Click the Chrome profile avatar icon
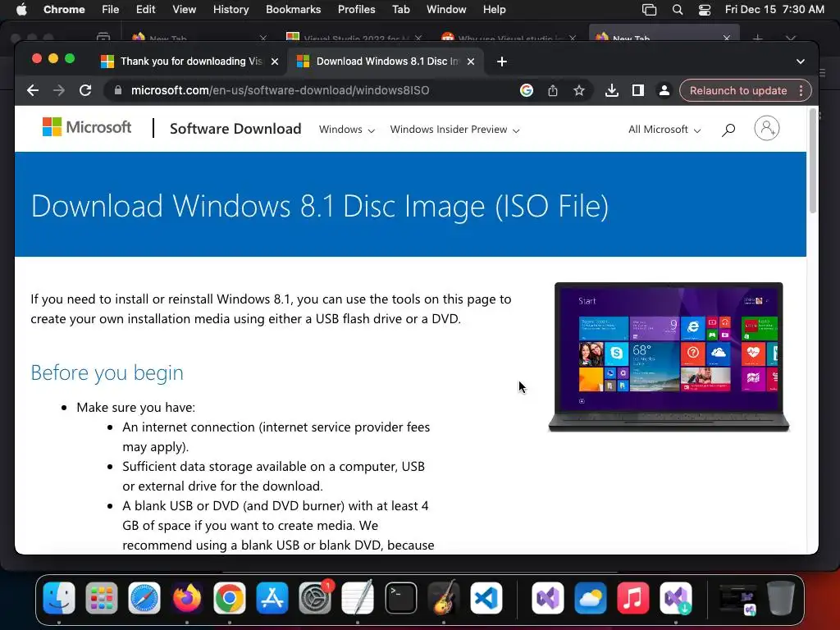The image size is (840, 630). tap(664, 90)
